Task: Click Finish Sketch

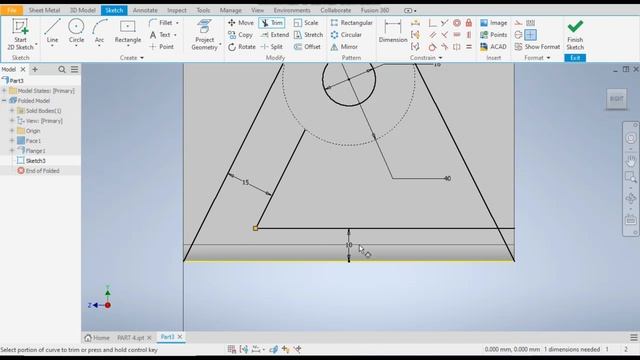Action: 575,35
